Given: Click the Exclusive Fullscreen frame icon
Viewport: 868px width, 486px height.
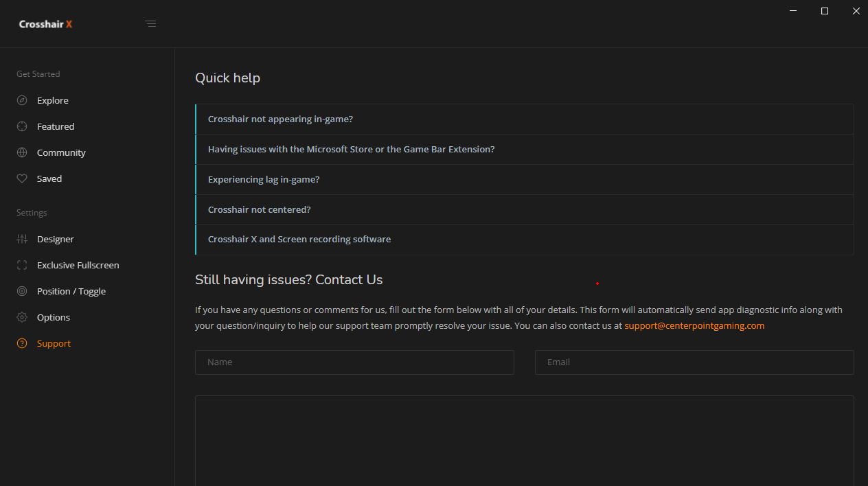Looking at the screenshot, I should coord(22,265).
